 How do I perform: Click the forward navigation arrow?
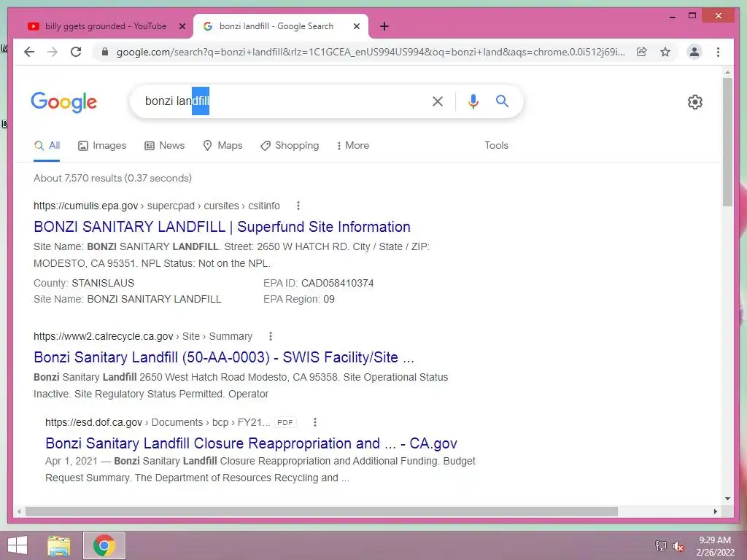(53, 52)
